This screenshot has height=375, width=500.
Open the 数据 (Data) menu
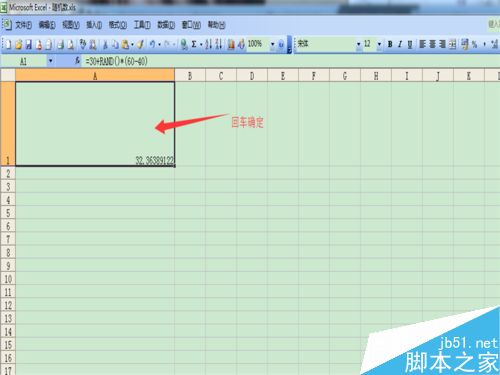166,25
